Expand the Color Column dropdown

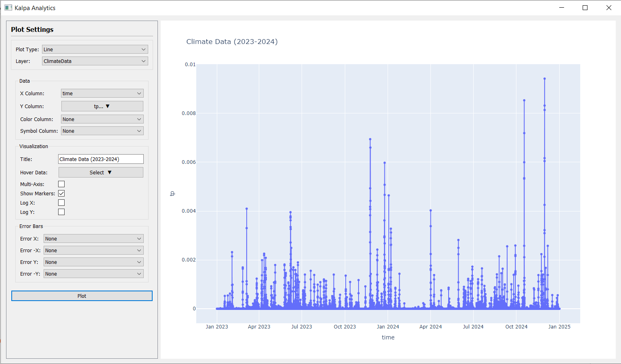pyautogui.click(x=102, y=119)
